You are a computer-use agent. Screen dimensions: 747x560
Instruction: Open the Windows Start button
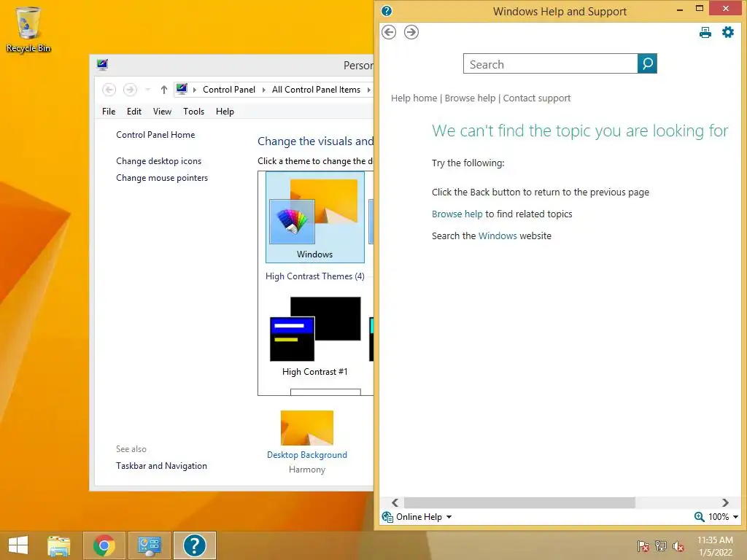click(x=18, y=545)
